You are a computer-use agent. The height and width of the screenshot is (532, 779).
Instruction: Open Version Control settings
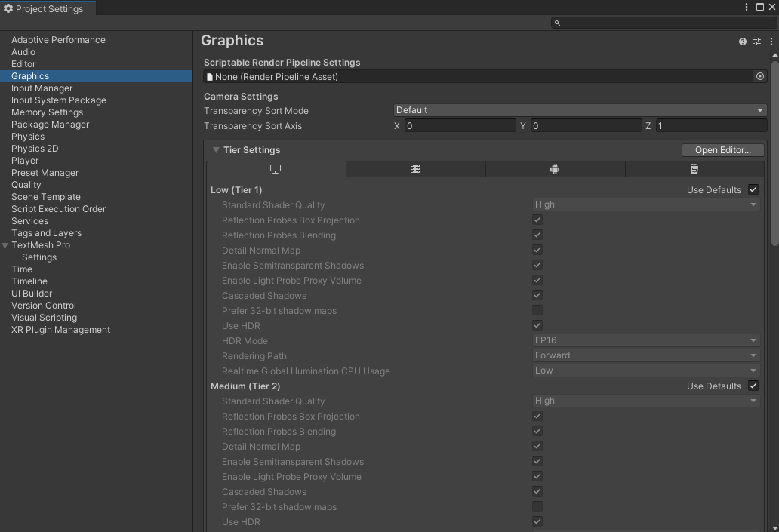point(44,306)
